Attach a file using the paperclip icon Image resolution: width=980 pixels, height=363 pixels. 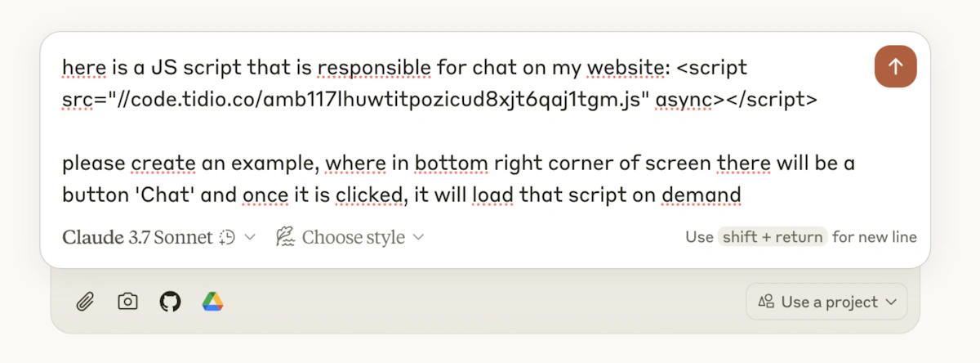pos(85,302)
